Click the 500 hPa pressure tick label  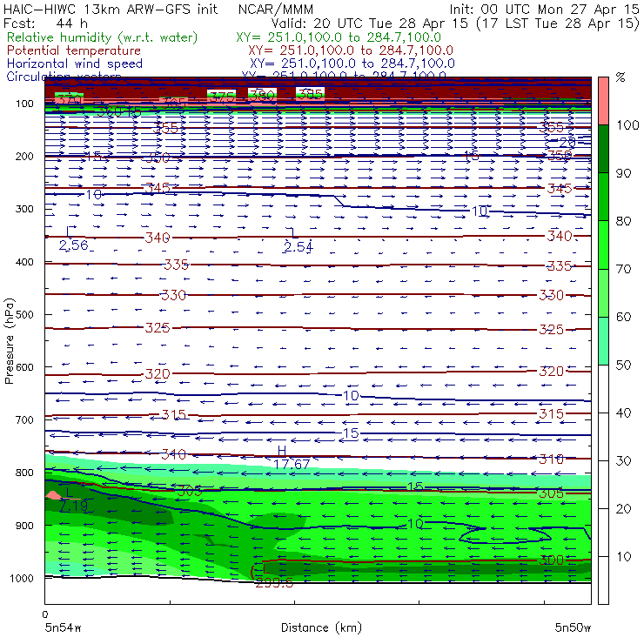click(23, 314)
